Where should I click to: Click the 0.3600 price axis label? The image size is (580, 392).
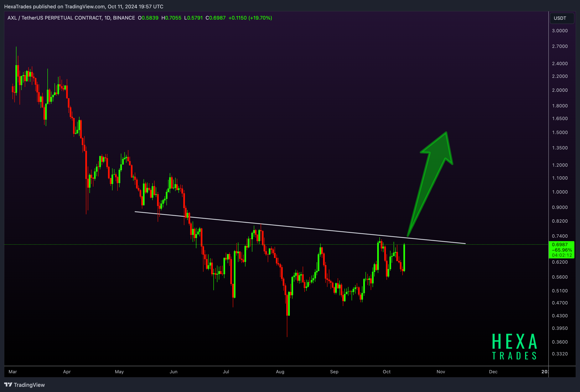tap(560, 342)
